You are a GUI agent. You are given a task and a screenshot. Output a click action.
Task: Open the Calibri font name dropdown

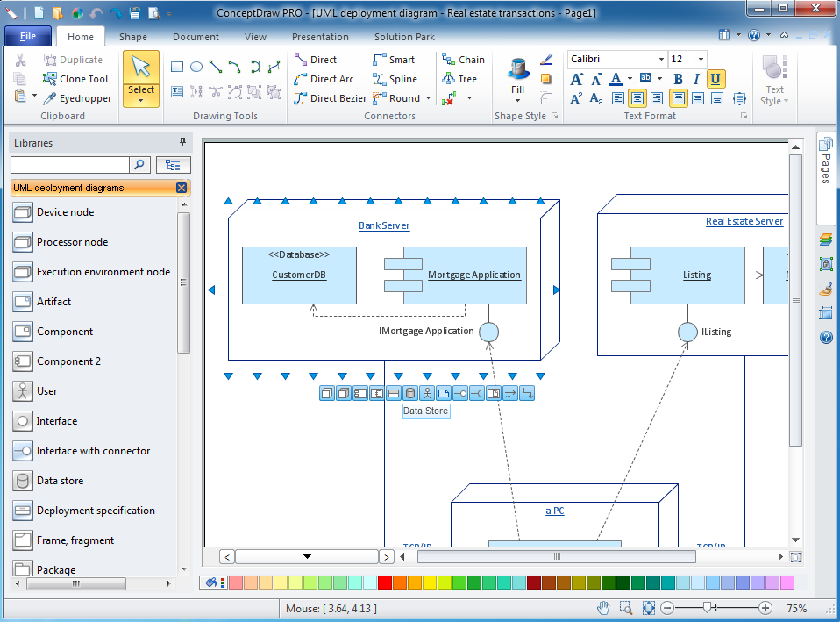click(x=661, y=59)
